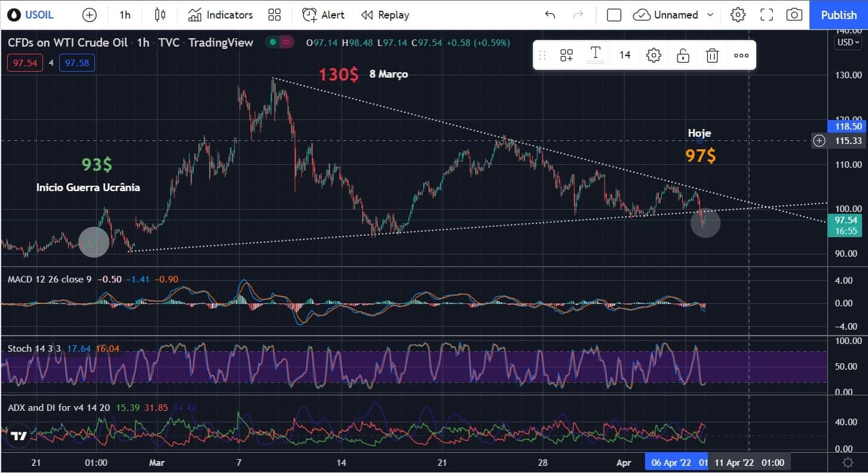This screenshot has height=473, width=868.
Task: Expand the Unnamed layout dropdown arrow
Action: (x=710, y=15)
